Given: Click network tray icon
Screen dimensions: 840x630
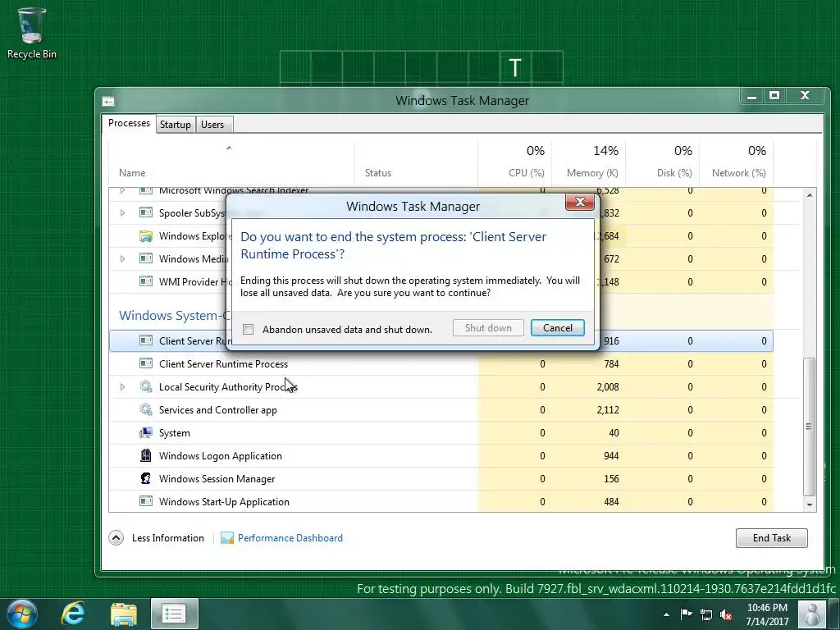Looking at the screenshot, I should tap(706, 614).
